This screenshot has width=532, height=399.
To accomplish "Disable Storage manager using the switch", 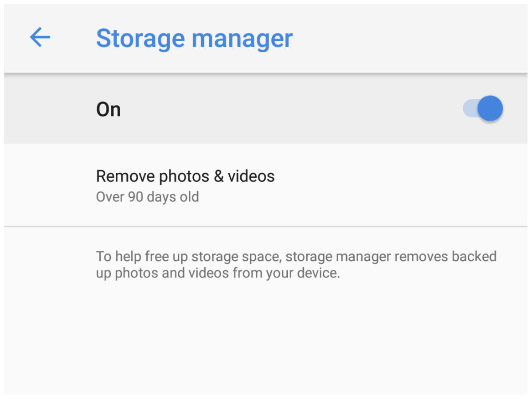I will (x=483, y=108).
